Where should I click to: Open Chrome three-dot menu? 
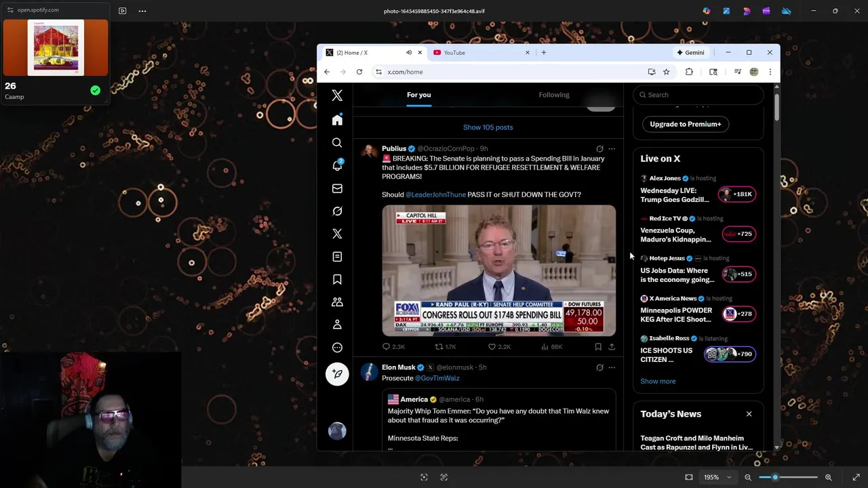[770, 72]
